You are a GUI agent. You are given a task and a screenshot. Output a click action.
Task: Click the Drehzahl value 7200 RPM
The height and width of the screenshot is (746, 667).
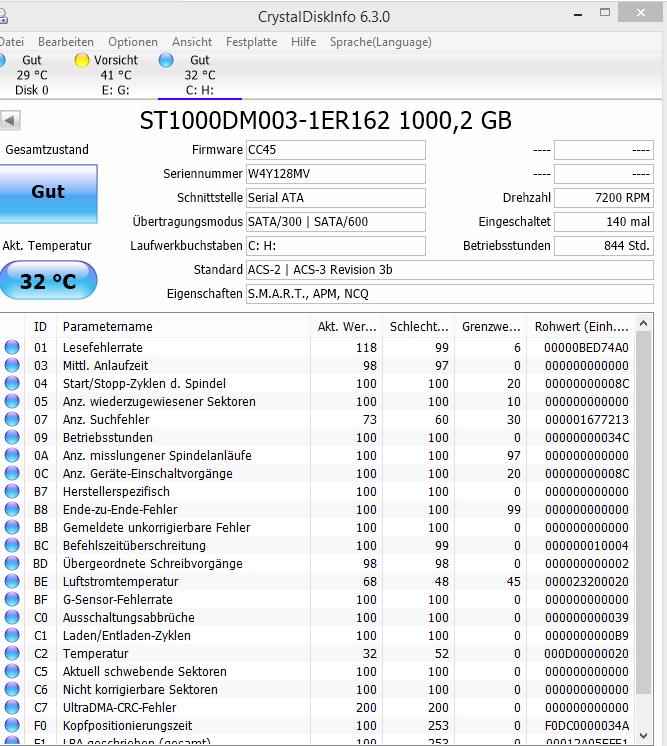(x=604, y=198)
